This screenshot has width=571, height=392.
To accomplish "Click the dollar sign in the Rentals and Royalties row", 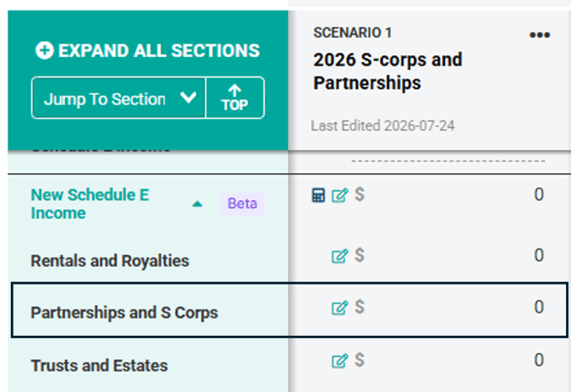I will click(x=360, y=255).
